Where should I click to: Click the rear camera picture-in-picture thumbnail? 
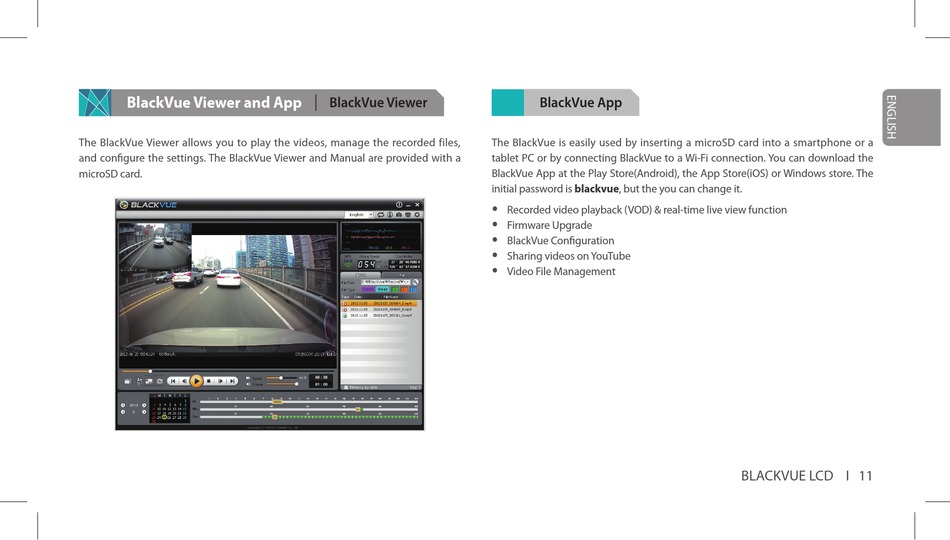[x=154, y=247]
